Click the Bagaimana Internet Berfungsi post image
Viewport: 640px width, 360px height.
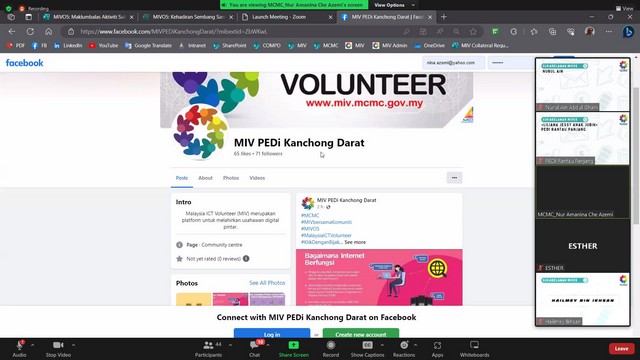click(379, 278)
